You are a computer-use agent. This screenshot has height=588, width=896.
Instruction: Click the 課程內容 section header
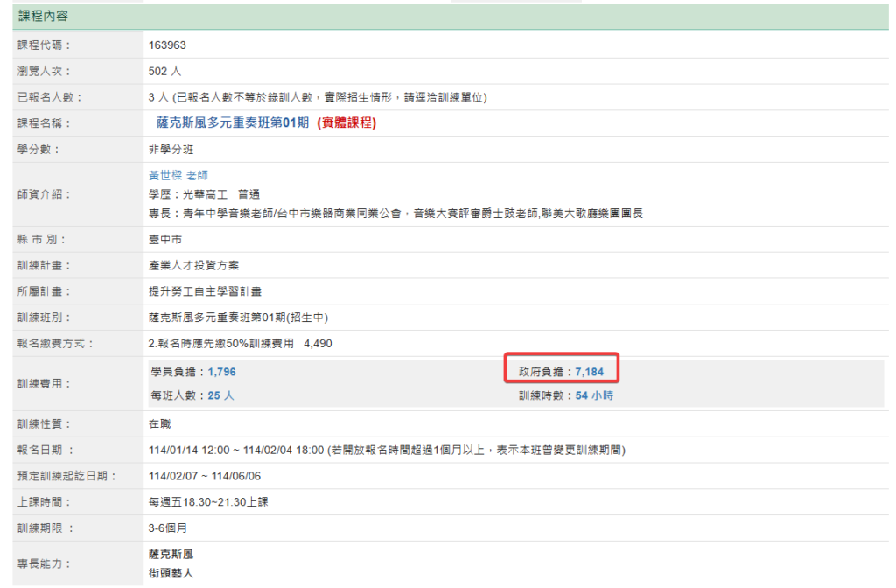(451, 17)
